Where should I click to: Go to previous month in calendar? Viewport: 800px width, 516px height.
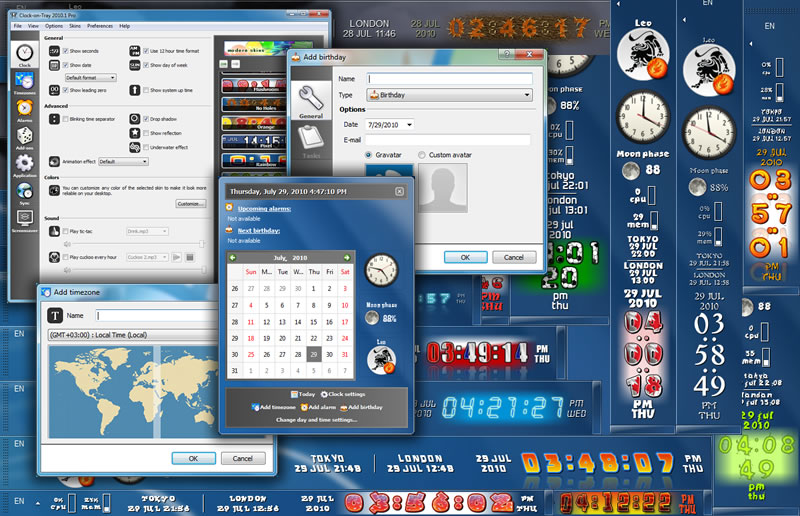(232, 257)
